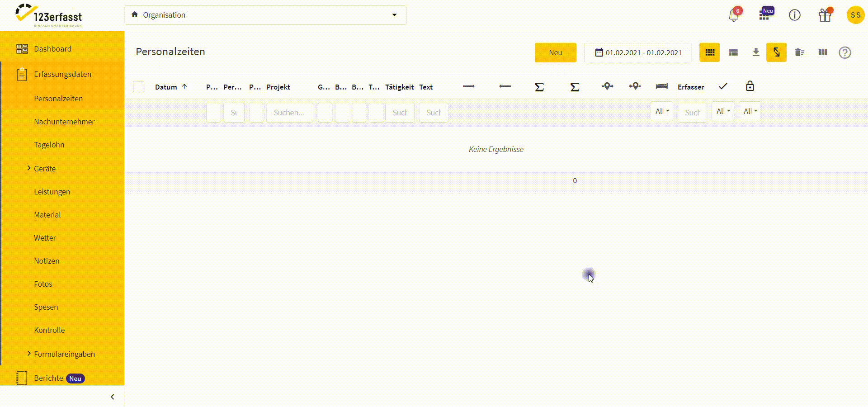Click the right arrow column header
Image resolution: width=868 pixels, height=407 pixels.
(469, 86)
